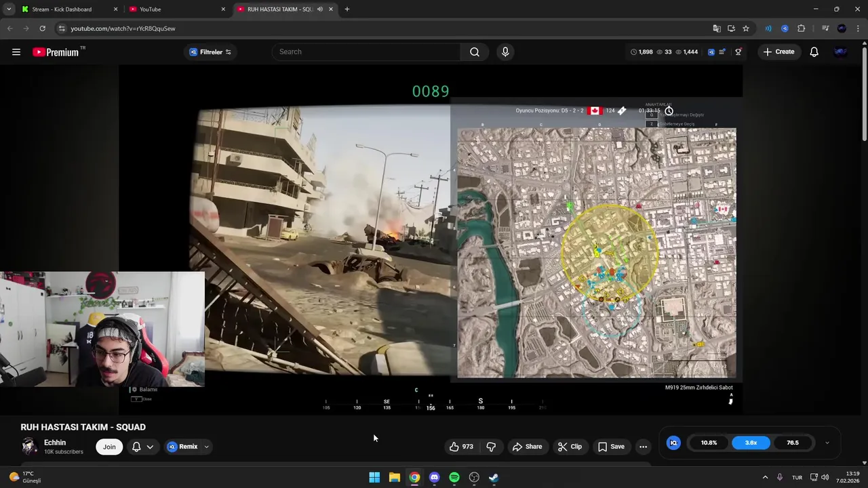The height and width of the screenshot is (488, 868).
Task: Share the video
Action: 527,447
